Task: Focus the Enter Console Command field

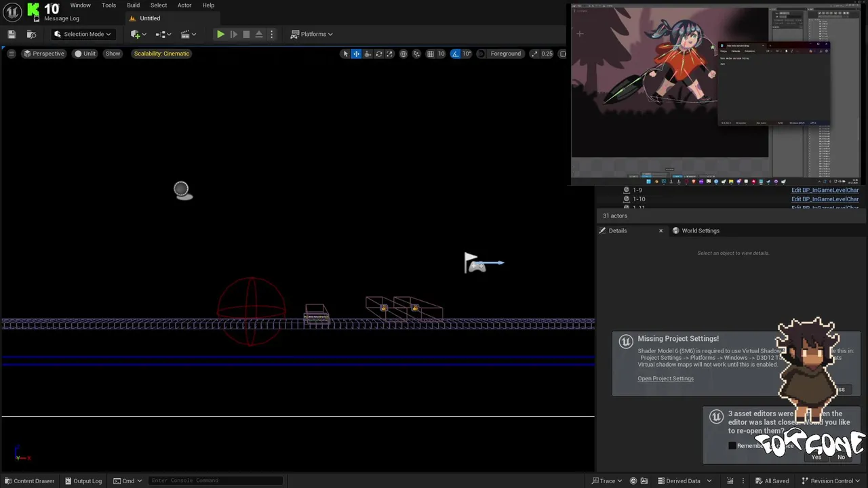Action: [215, 481]
